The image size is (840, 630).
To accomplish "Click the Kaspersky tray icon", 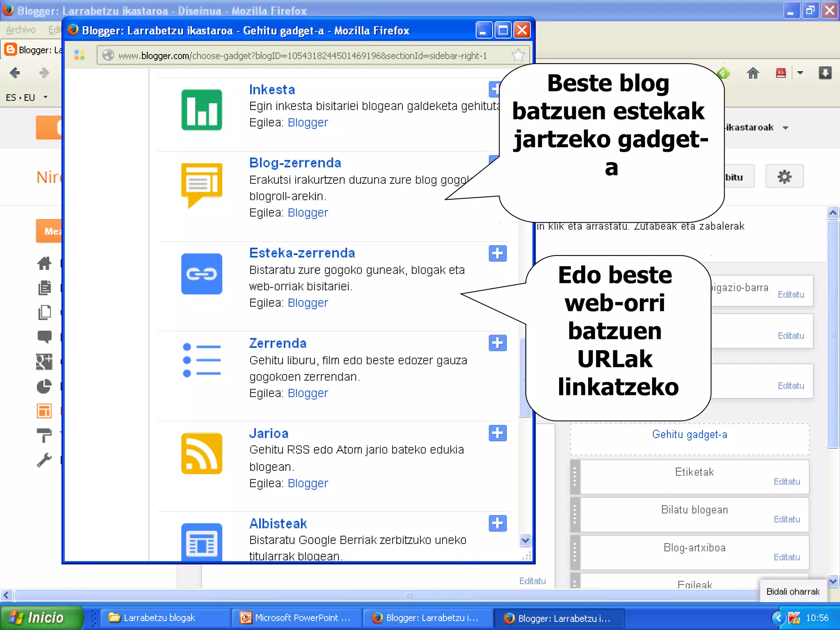I will tap(794, 618).
